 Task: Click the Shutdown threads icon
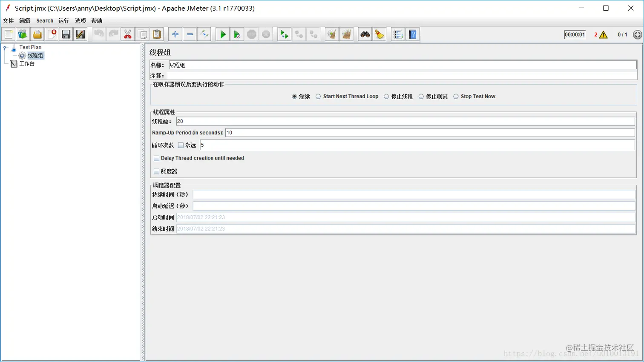point(266,34)
